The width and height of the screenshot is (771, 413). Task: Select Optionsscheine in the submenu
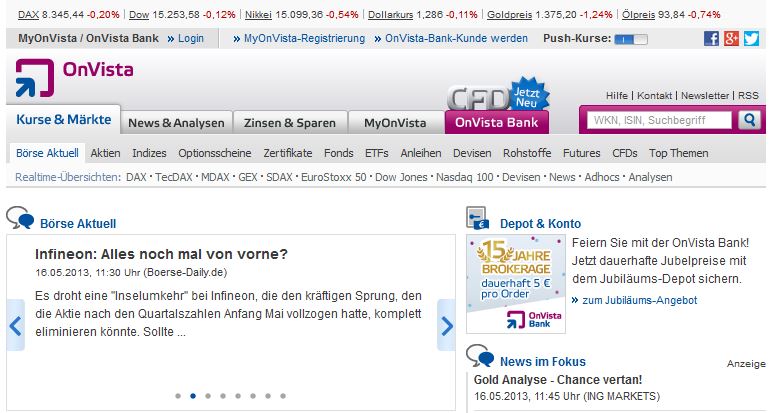point(215,153)
